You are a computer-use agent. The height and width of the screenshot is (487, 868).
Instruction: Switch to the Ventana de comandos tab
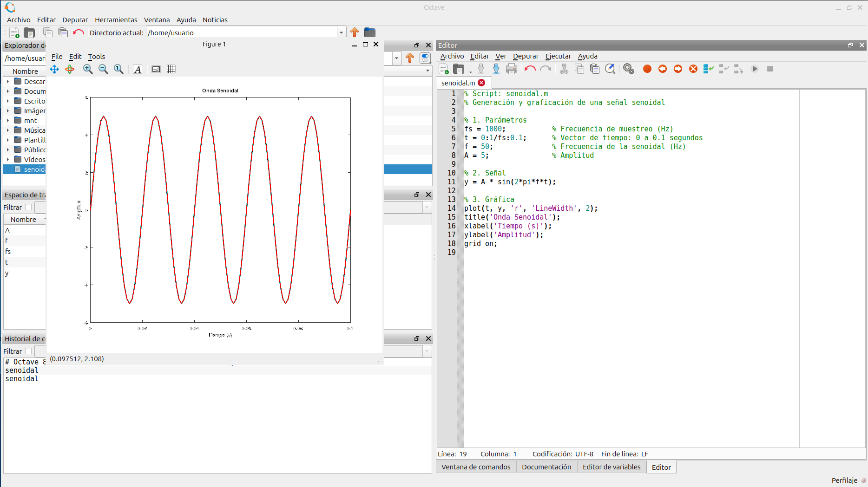coord(476,467)
